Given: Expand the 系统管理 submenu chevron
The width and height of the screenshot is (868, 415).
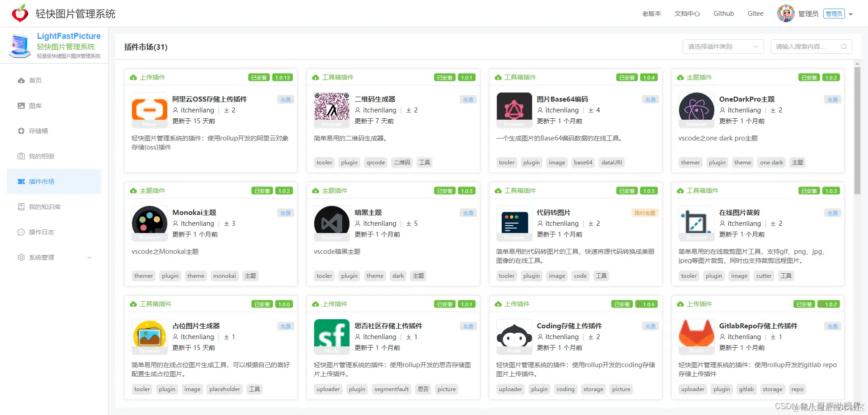Looking at the screenshot, I should point(90,257).
